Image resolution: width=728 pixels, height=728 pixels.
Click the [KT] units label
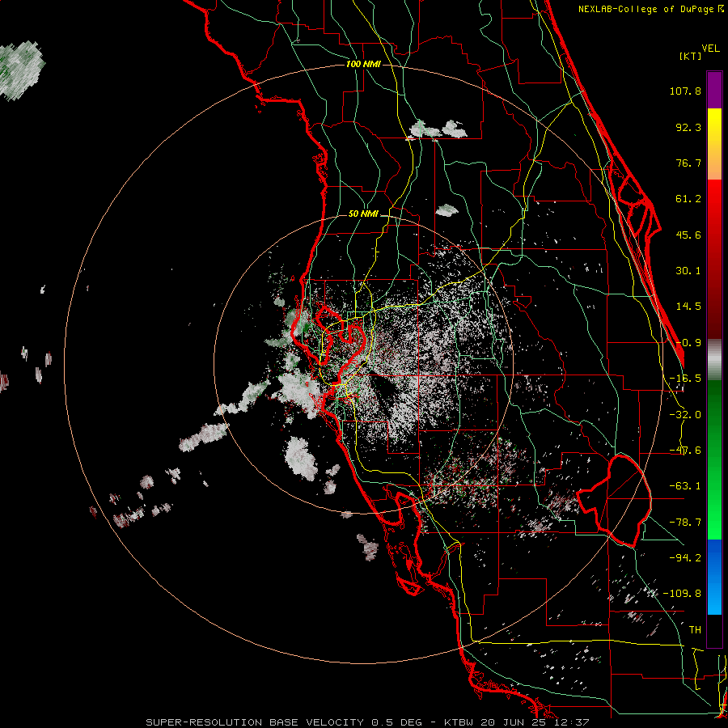tap(690, 56)
